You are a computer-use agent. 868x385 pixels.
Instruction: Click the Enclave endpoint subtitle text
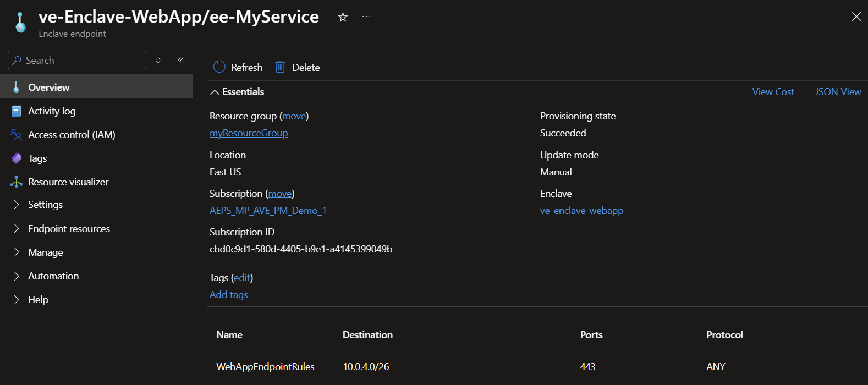[x=73, y=34]
